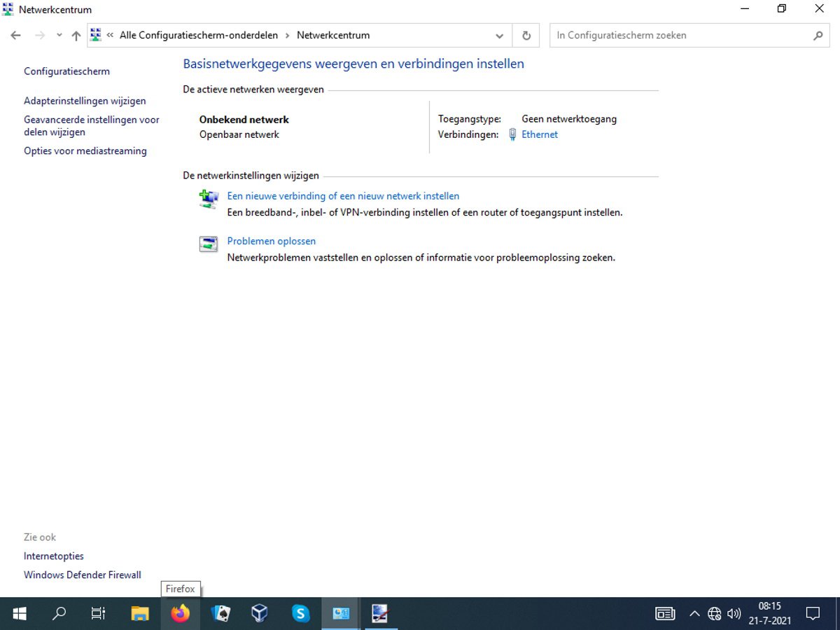Click the news feed tray icon
The width and height of the screenshot is (840, 630).
[x=665, y=614]
